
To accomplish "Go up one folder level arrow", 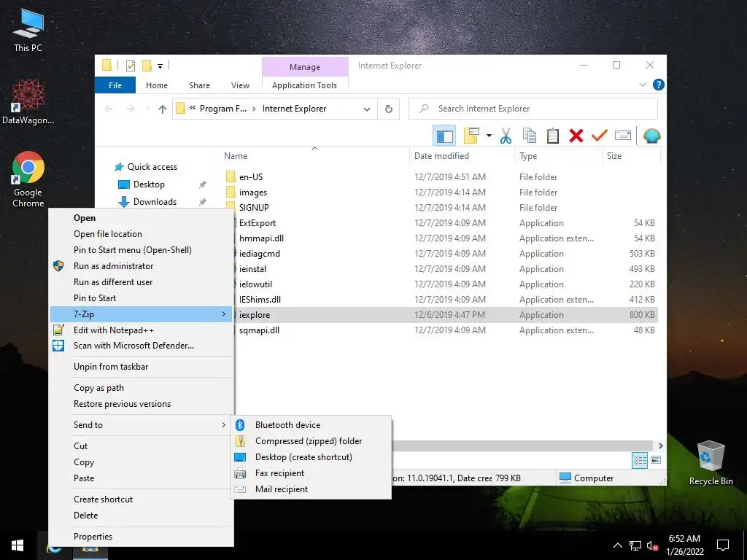I will (163, 109).
